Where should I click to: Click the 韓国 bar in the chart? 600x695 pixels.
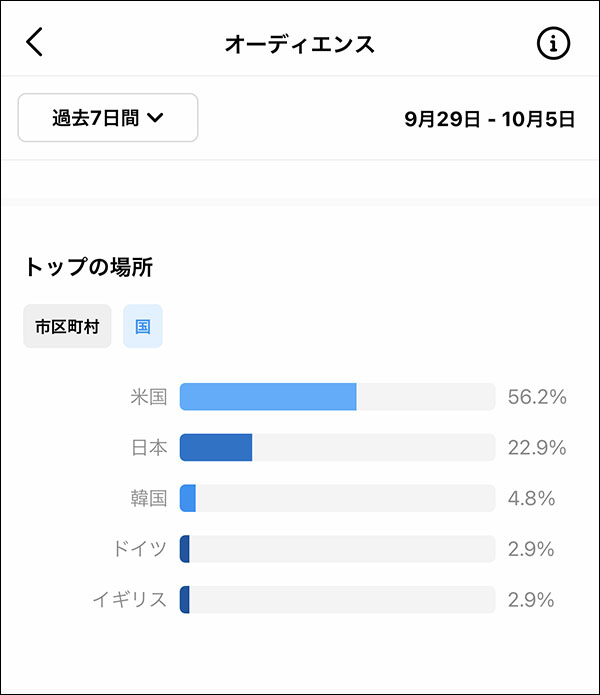(x=337, y=498)
